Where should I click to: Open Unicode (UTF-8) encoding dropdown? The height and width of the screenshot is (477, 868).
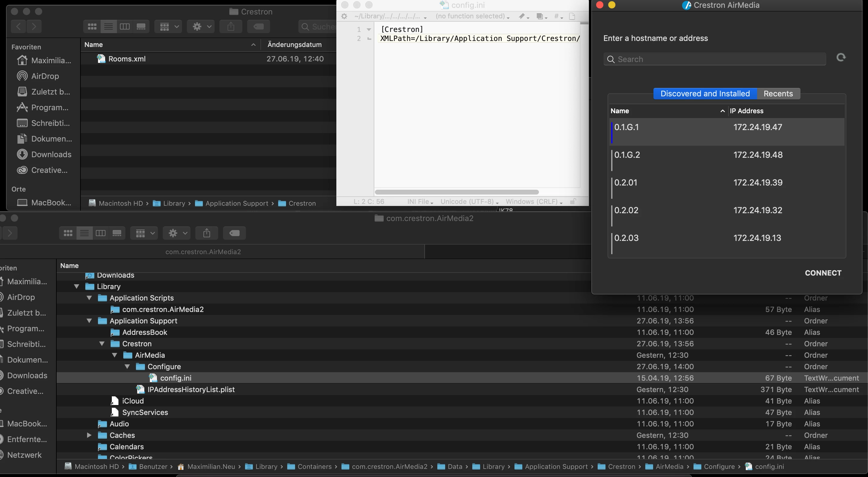[469, 202]
